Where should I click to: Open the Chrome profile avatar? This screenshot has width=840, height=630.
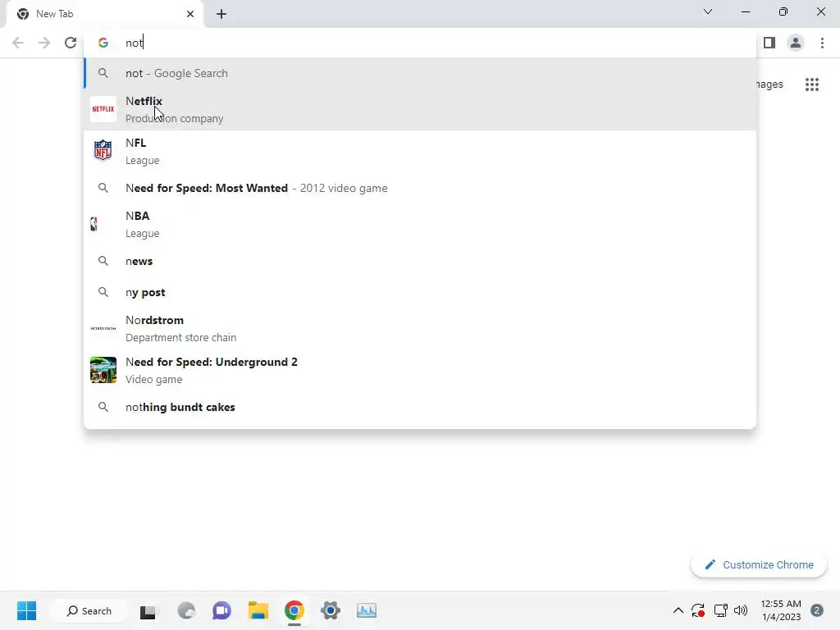tap(796, 43)
